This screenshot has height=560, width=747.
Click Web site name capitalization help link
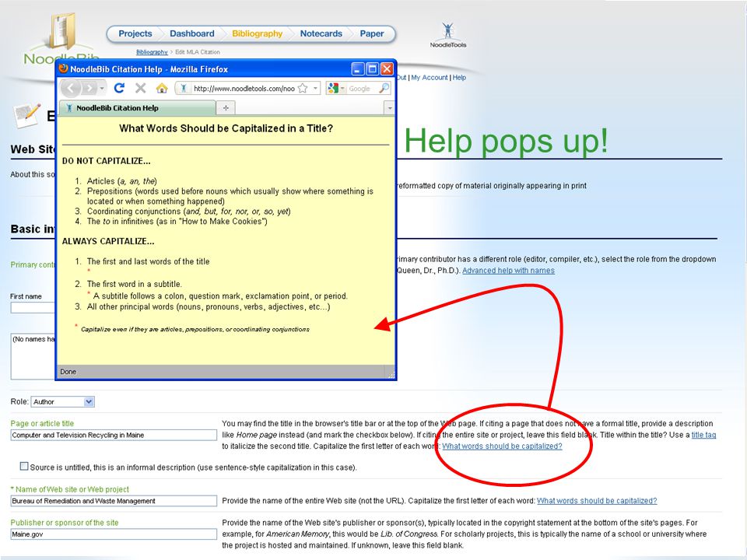(x=597, y=501)
